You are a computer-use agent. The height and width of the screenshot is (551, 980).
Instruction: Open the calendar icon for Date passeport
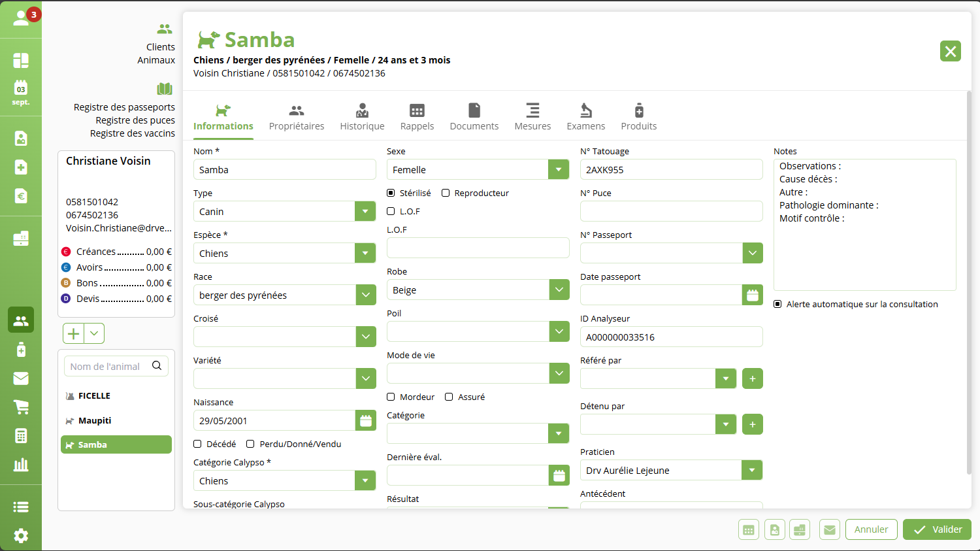(x=753, y=295)
